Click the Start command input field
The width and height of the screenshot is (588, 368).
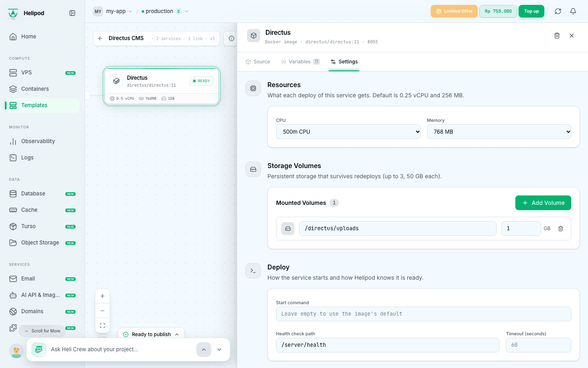(x=423, y=314)
